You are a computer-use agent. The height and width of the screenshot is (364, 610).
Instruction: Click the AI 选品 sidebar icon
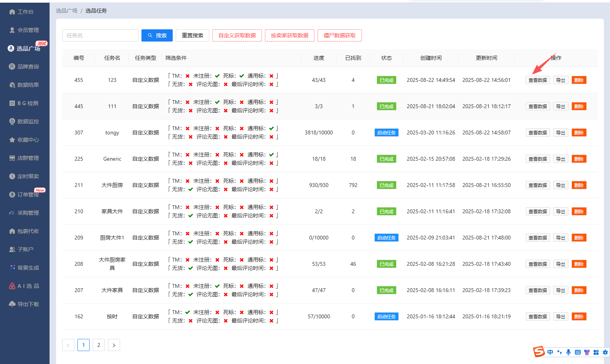coord(12,286)
